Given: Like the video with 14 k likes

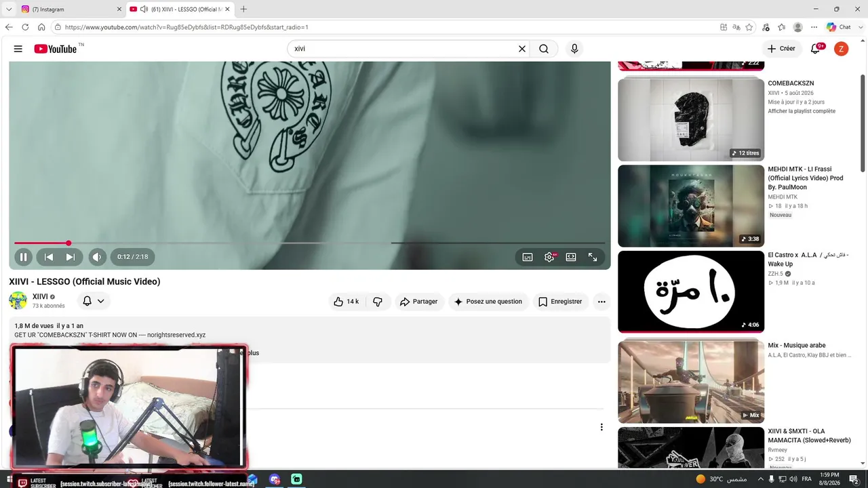Looking at the screenshot, I should click(x=346, y=302).
